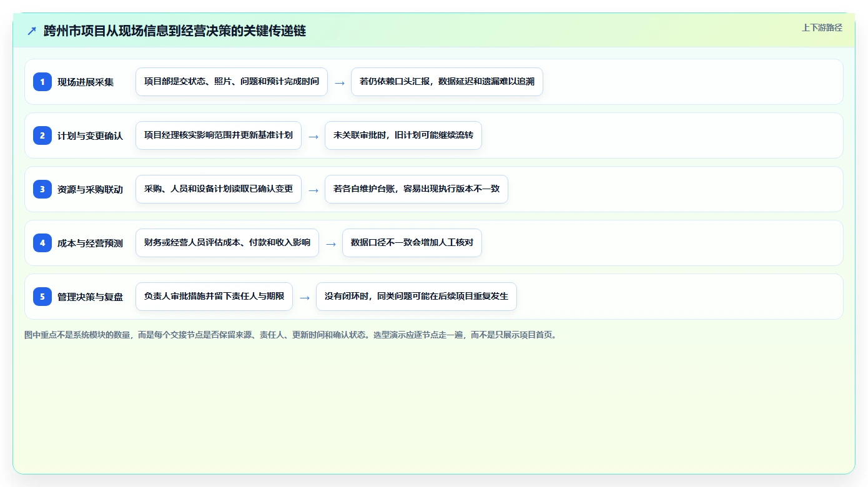Screen dimensions: 868x487
Task: Click the box 未关联审批时，旧计划可能继续流转
Action: coord(403,135)
